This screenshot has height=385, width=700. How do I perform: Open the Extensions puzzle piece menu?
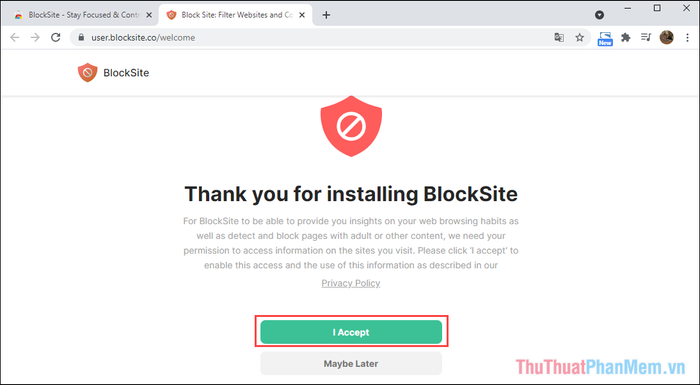coord(626,38)
